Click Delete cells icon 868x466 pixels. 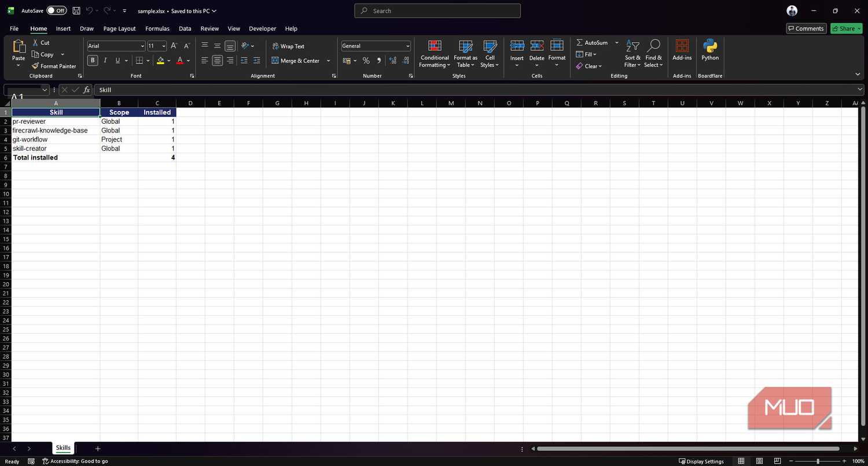pos(537,46)
